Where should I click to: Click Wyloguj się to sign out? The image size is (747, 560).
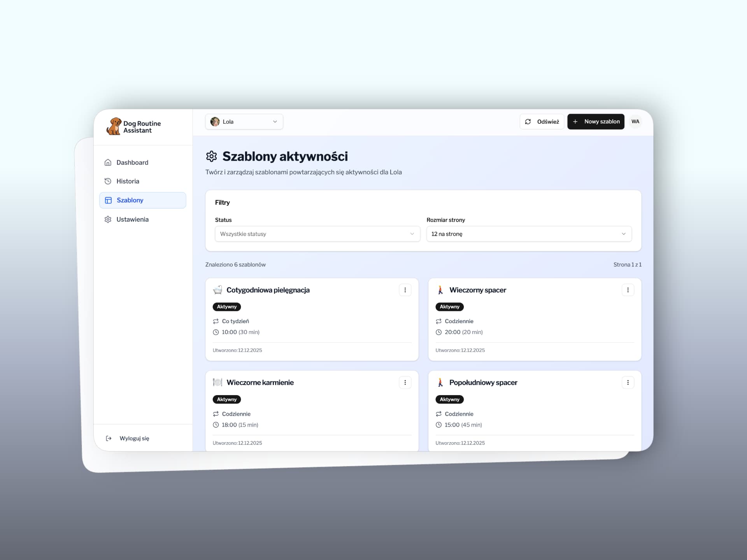click(x=134, y=438)
